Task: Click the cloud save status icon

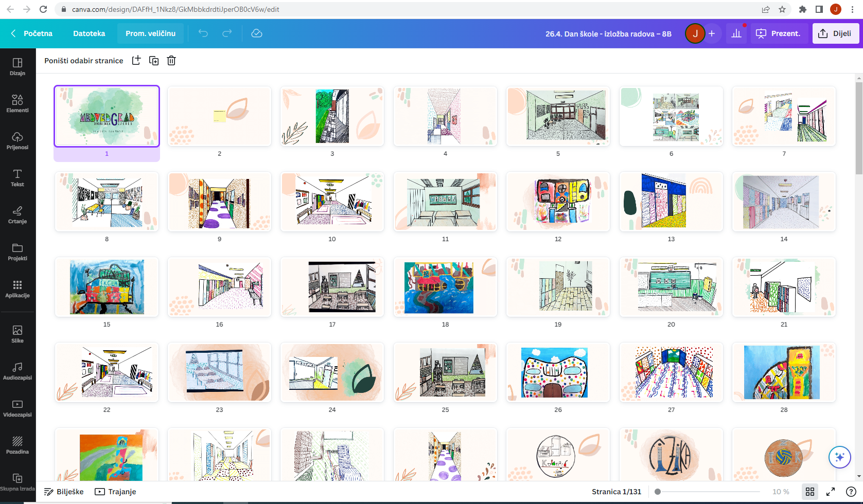Action: [257, 33]
